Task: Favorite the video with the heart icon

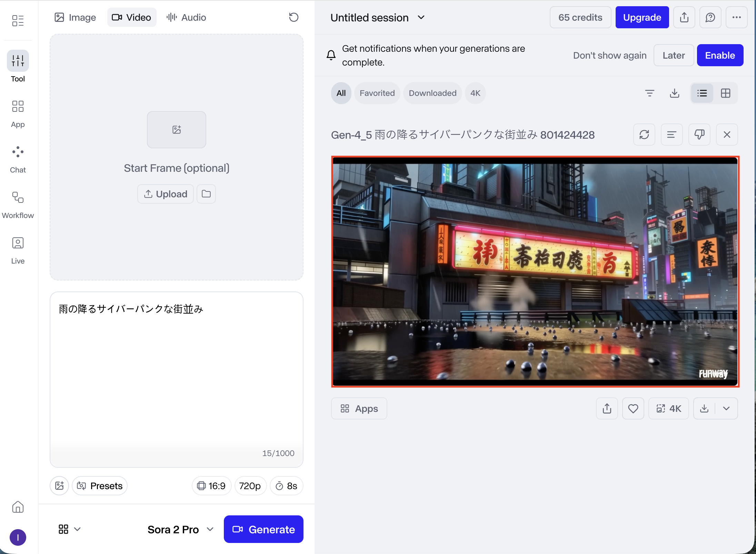Action: click(x=633, y=408)
